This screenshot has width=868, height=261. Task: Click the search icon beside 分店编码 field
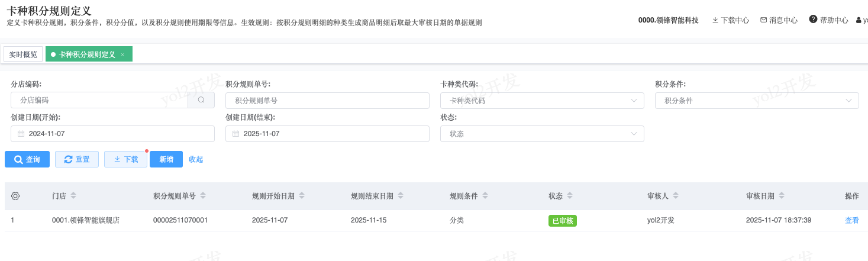[x=201, y=101]
